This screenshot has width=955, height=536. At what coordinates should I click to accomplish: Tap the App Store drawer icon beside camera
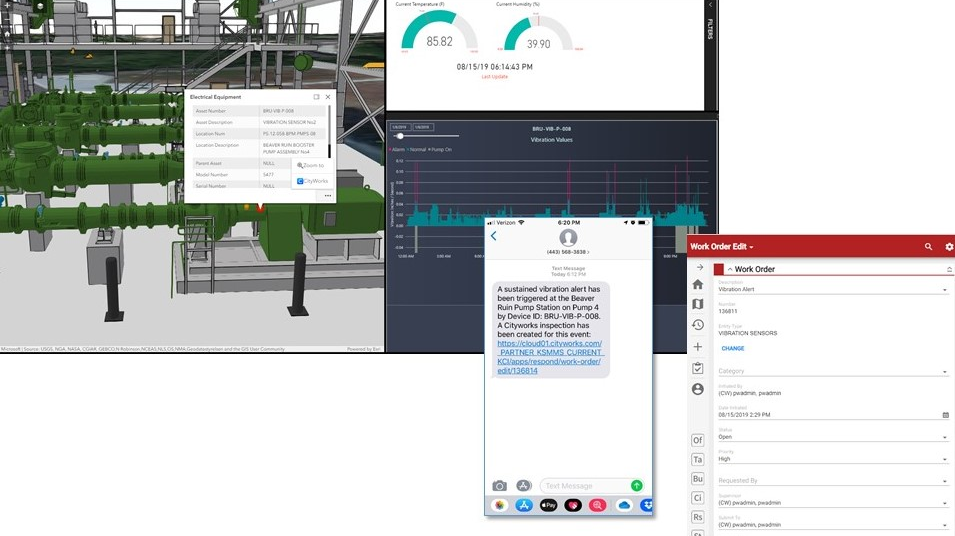(524, 485)
